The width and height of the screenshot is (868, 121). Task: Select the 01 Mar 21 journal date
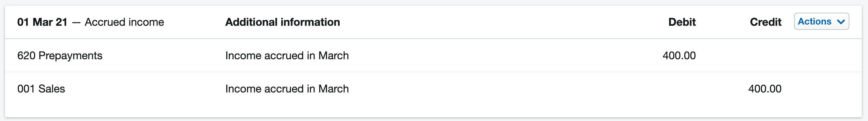click(x=42, y=22)
